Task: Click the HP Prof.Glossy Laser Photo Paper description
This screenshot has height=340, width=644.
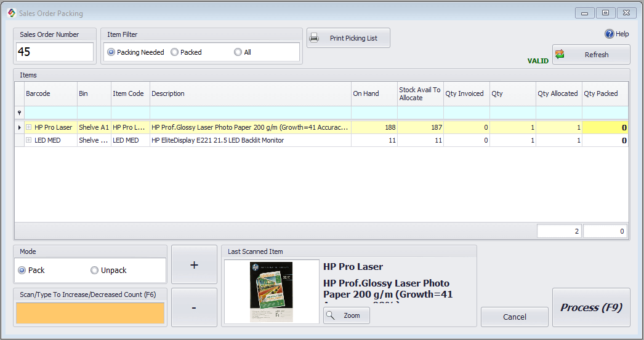Action: [x=251, y=127]
